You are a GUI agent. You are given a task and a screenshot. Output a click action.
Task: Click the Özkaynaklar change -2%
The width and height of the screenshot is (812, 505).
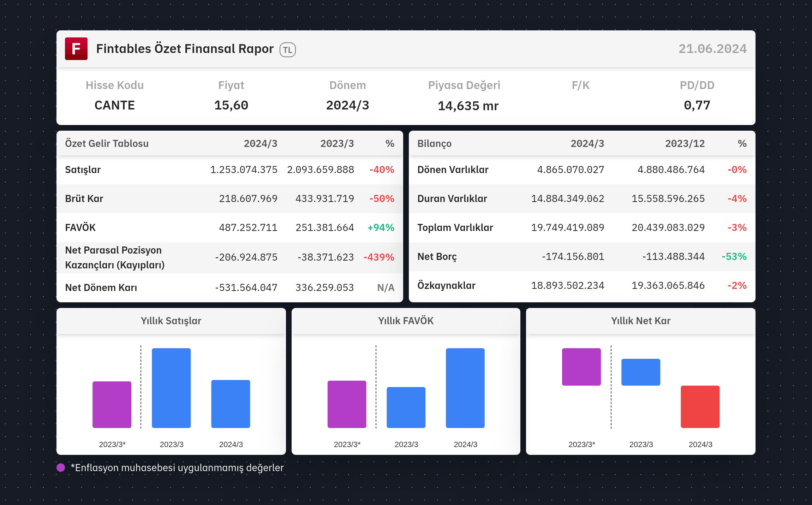click(x=737, y=285)
